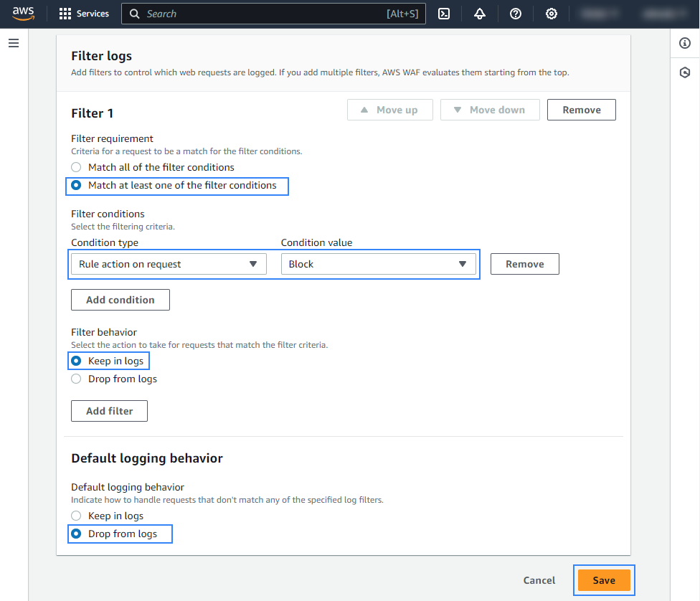Click the AWS logo home icon
This screenshot has width=700, height=601.
23,14
